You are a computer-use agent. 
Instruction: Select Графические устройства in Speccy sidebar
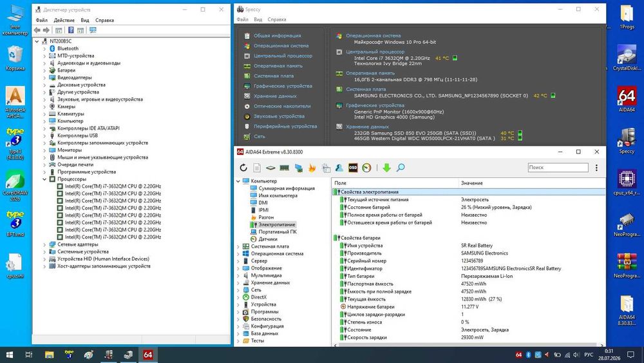tap(283, 86)
